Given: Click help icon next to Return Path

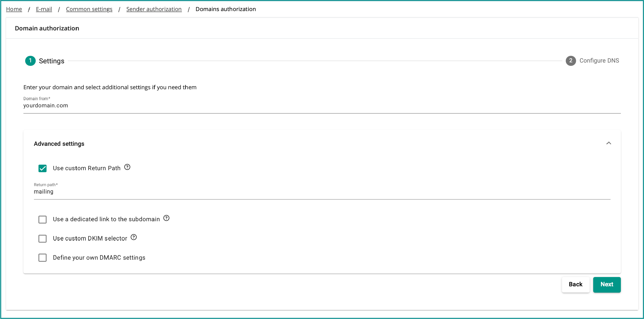Looking at the screenshot, I should [127, 167].
